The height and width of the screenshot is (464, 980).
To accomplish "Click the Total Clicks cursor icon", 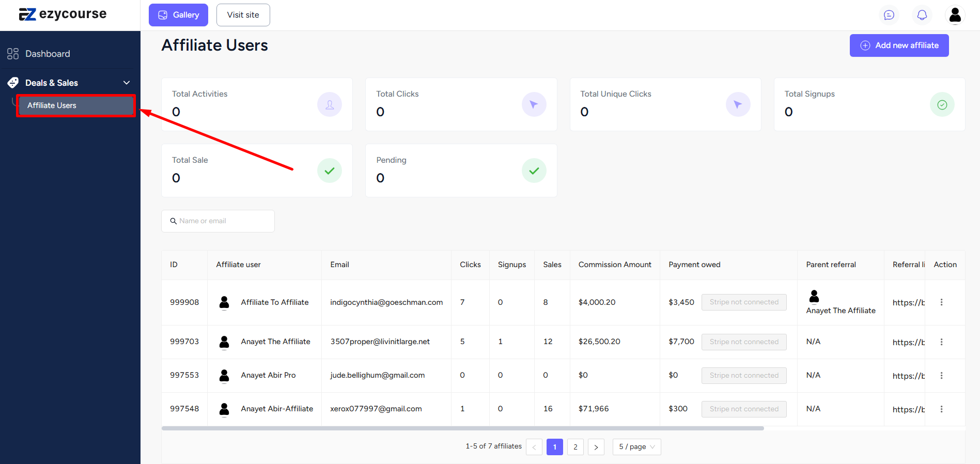I will 534,105.
